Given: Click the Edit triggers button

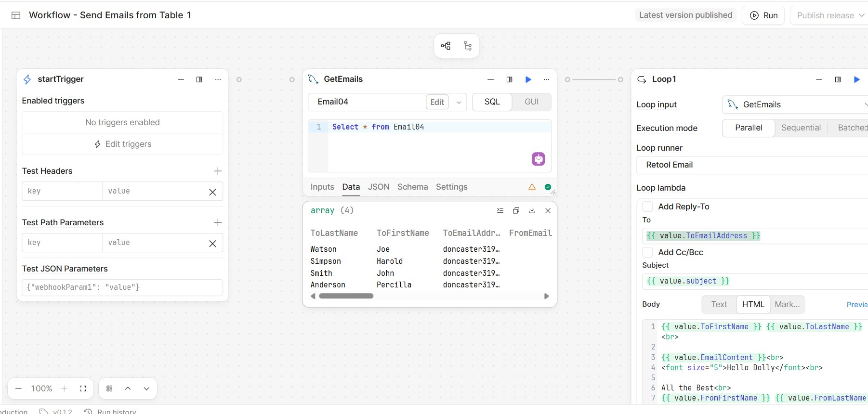Looking at the screenshot, I should point(122,144).
